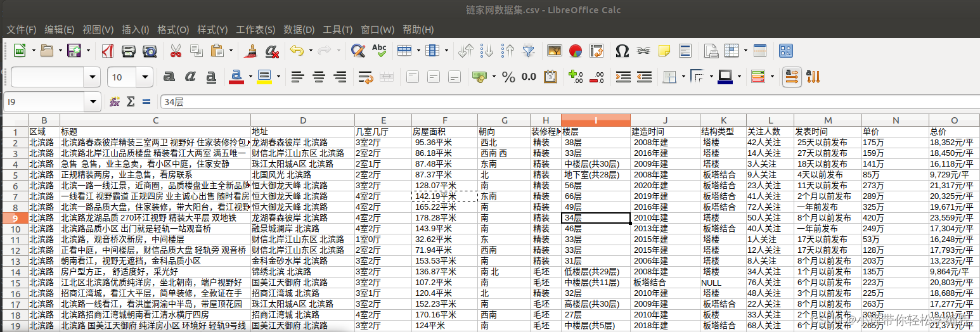Insert a hyperlink (chain icon)

click(x=643, y=51)
